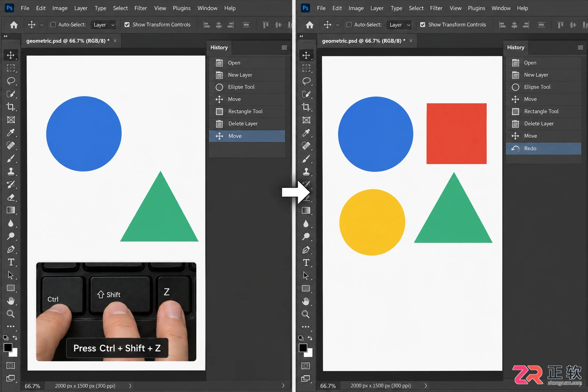Select the Move tool in left window's toolbox
Image resolution: width=588 pixels, height=392 pixels.
[x=11, y=55]
